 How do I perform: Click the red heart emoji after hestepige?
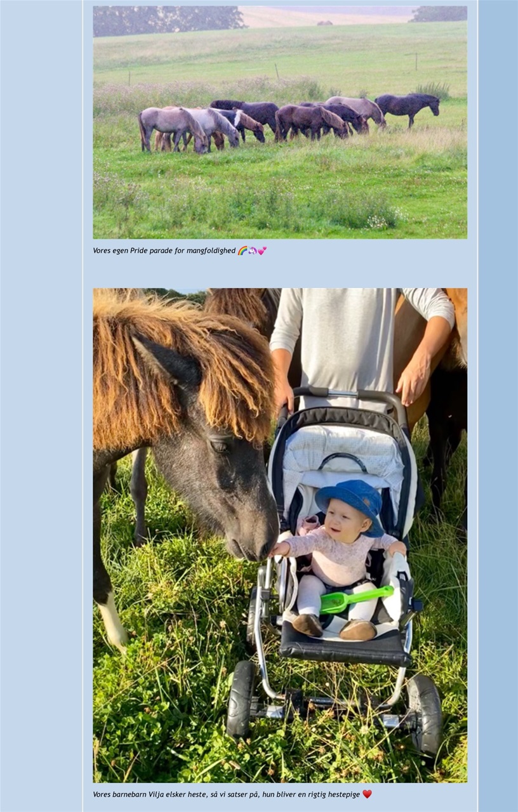click(x=367, y=794)
